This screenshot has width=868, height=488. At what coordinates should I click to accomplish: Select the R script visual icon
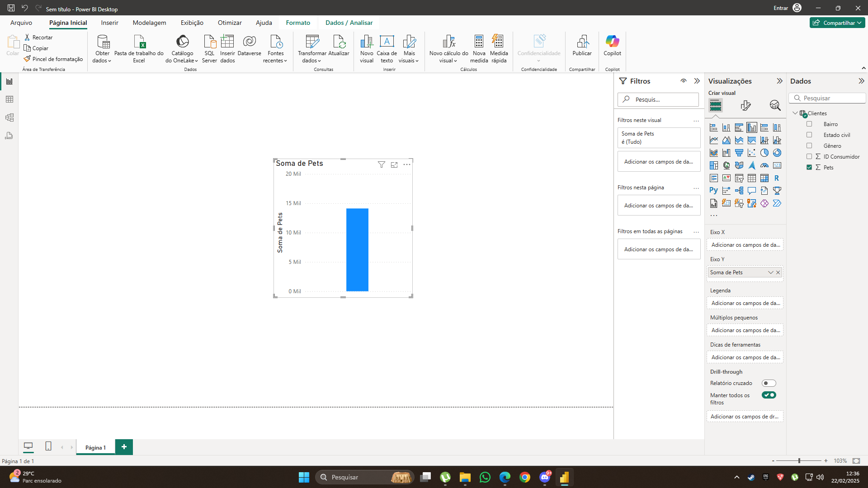(777, 178)
